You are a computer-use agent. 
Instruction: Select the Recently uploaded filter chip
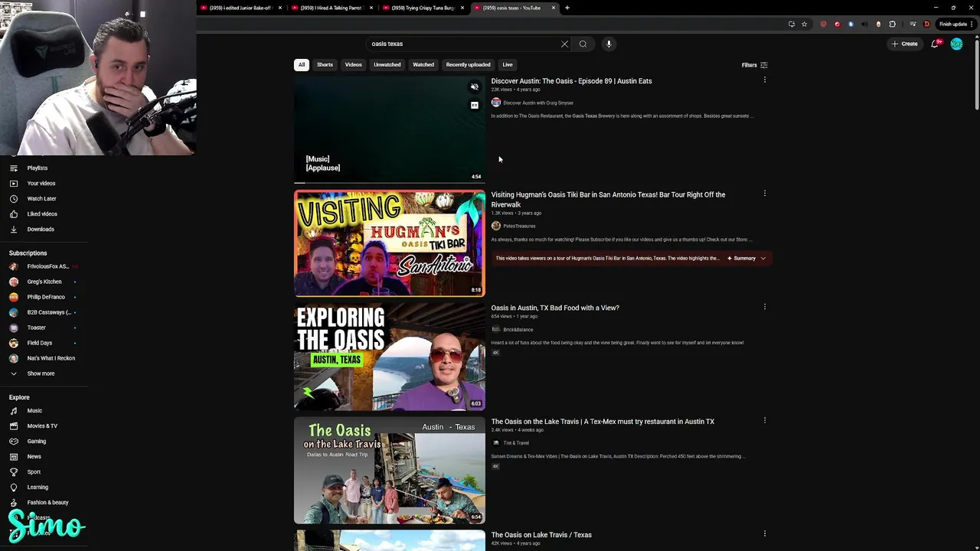468,64
